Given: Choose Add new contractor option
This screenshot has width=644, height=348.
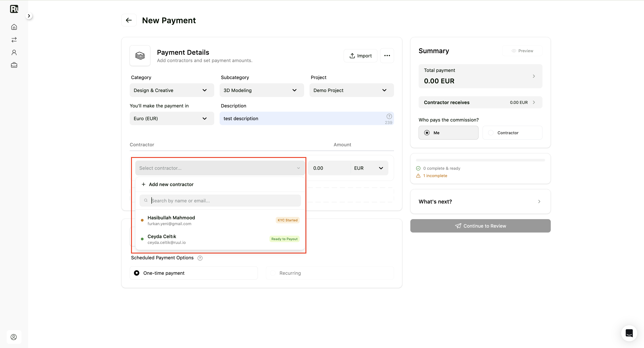Looking at the screenshot, I should click(x=220, y=184).
